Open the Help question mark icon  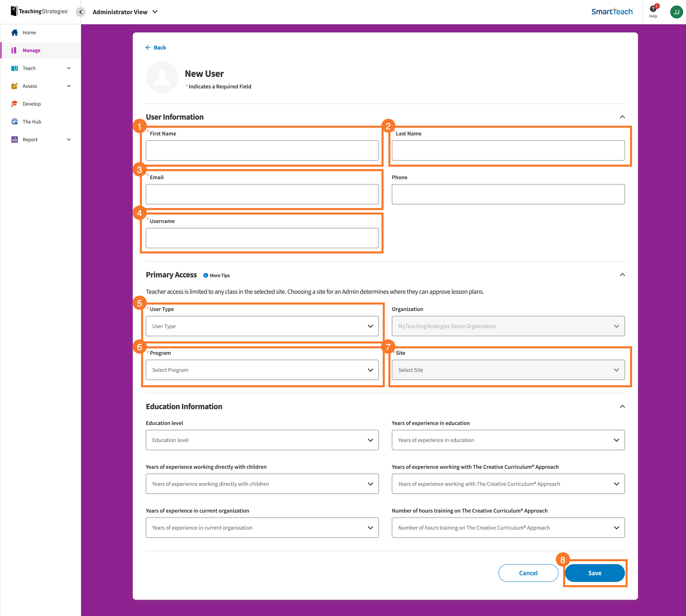click(x=653, y=9)
